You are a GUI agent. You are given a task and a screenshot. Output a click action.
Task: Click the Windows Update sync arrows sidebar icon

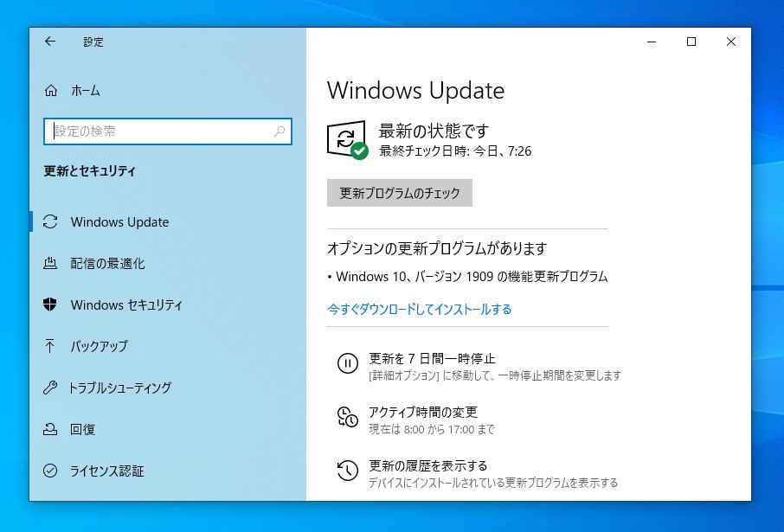[x=50, y=222]
